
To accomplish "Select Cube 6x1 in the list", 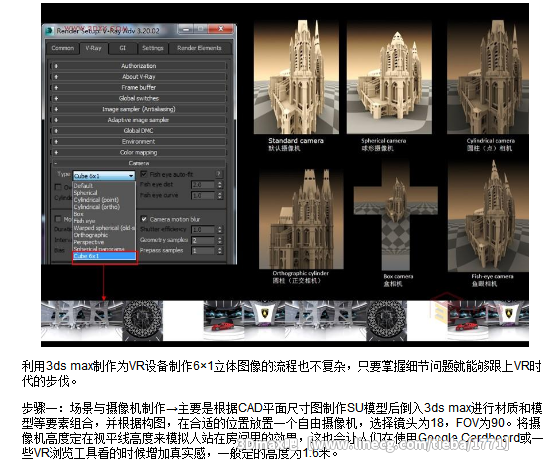I will click(104, 256).
